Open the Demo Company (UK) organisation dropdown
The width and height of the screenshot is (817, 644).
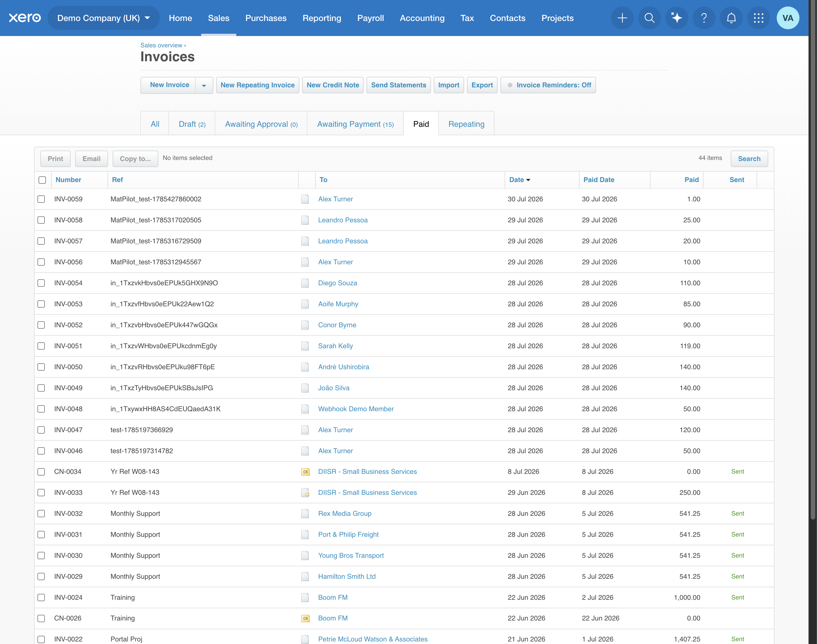103,18
